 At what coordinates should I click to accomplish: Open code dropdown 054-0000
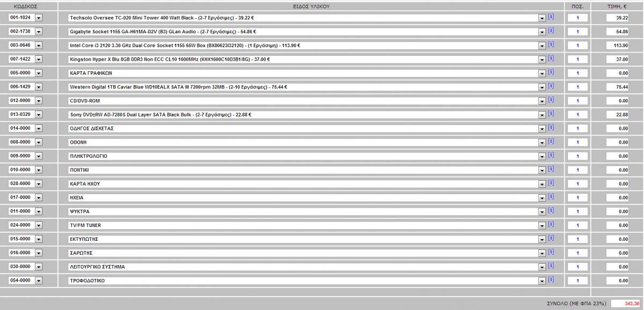[38, 281]
